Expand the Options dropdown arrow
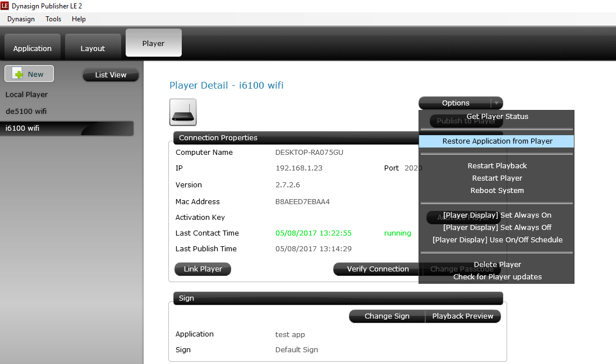 click(497, 103)
